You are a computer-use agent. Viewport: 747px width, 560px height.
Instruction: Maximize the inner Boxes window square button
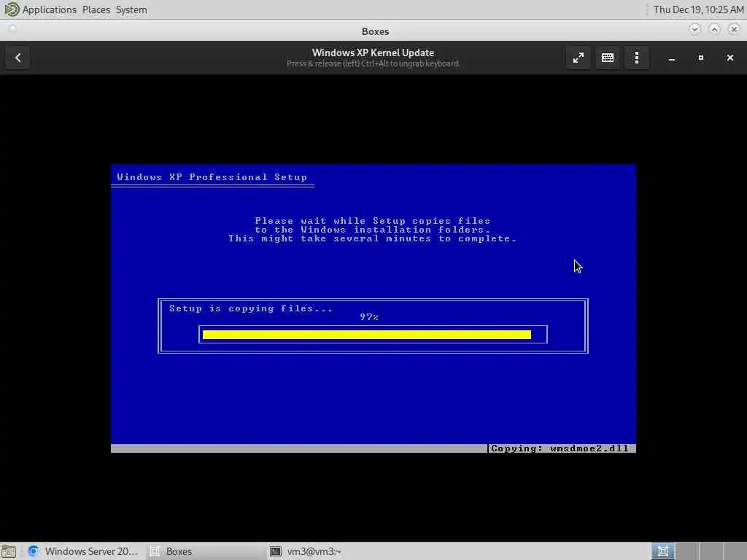[701, 58]
